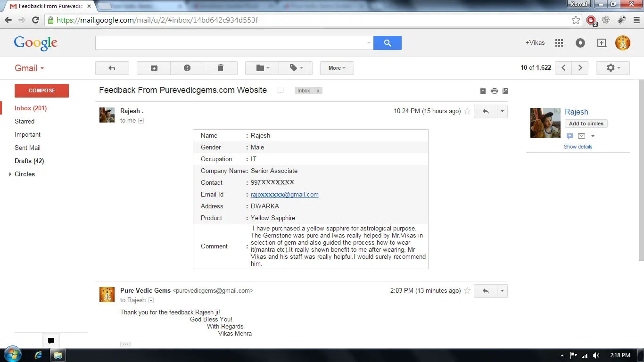Open Google notifications bell

coord(580,43)
